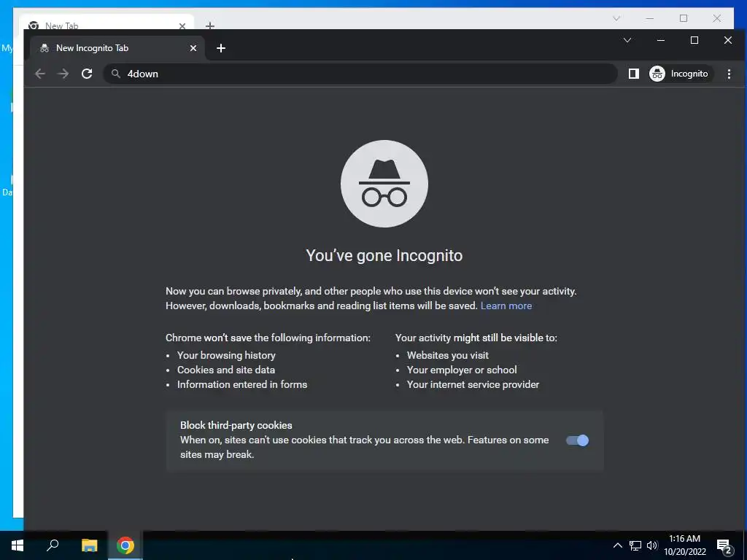Click 'Your browsing history' list item
Image resolution: width=747 pixels, height=560 pixels.
pyautogui.click(x=226, y=355)
